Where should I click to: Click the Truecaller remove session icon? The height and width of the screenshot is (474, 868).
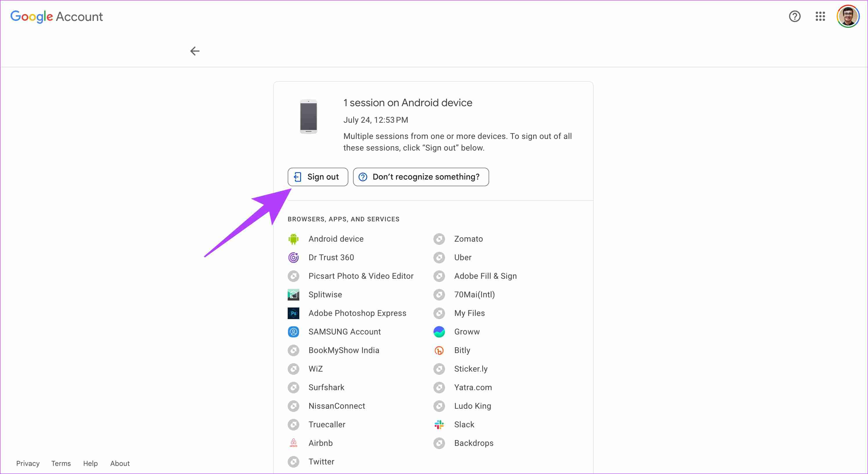click(293, 424)
